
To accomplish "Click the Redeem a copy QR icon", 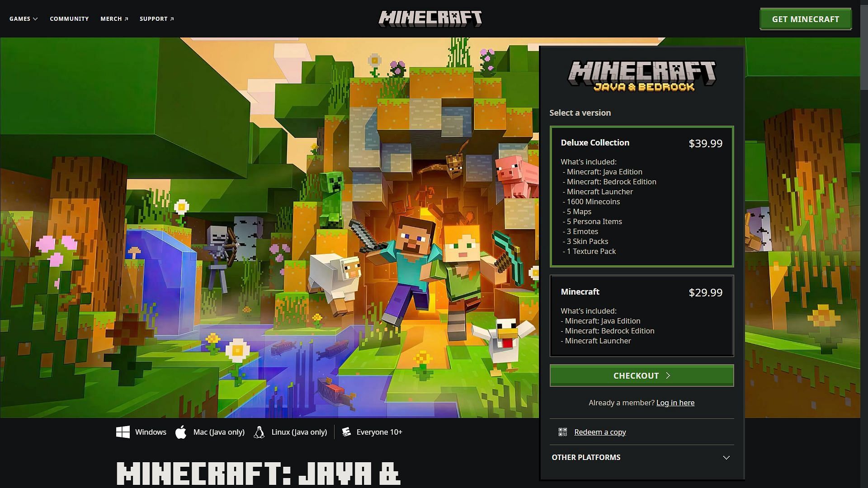I will 562,432.
